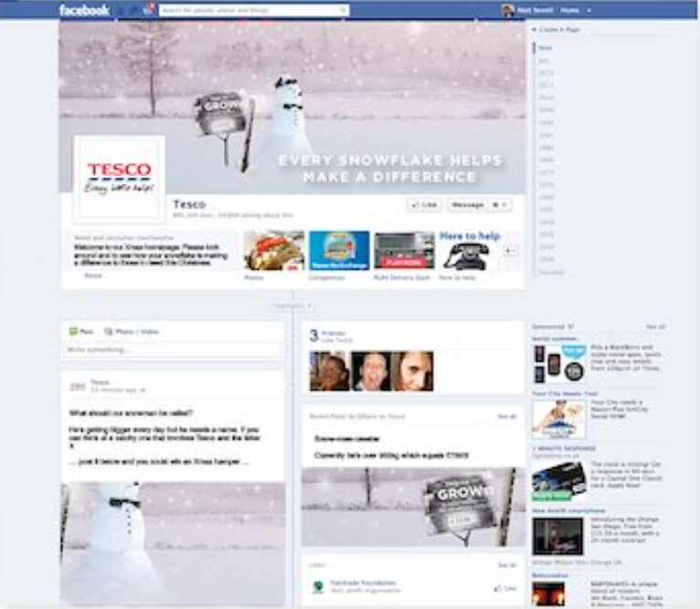The height and width of the screenshot is (609, 700).
Task: Open the Photos app thumbnail
Action: click(x=274, y=251)
